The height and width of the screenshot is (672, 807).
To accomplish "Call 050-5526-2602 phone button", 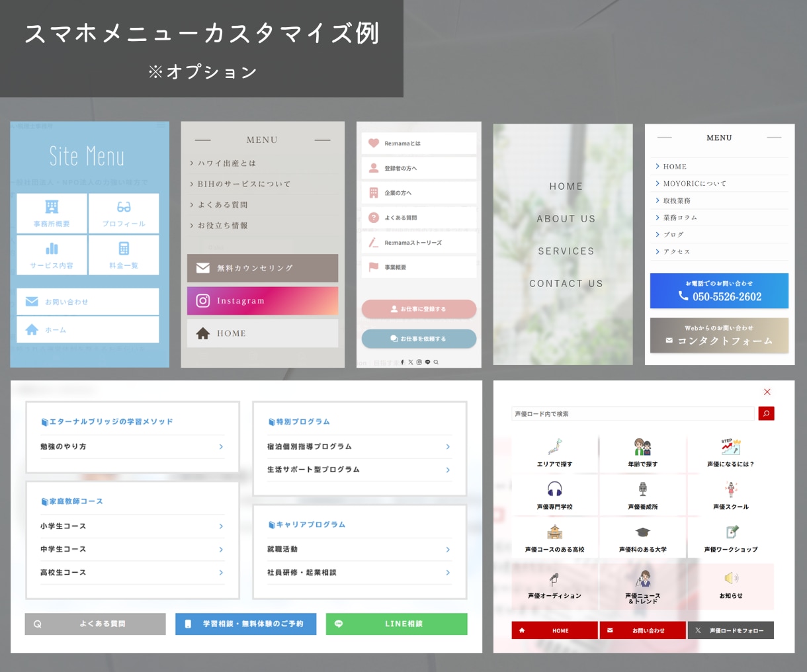I will click(719, 291).
